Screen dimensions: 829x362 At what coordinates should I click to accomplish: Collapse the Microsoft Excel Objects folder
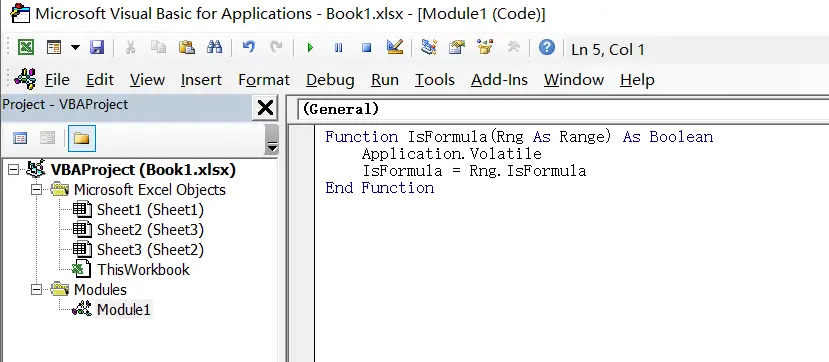coord(36,189)
